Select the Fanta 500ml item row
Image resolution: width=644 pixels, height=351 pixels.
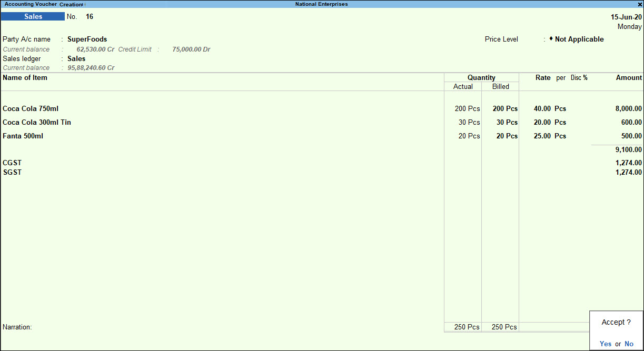(x=322, y=136)
